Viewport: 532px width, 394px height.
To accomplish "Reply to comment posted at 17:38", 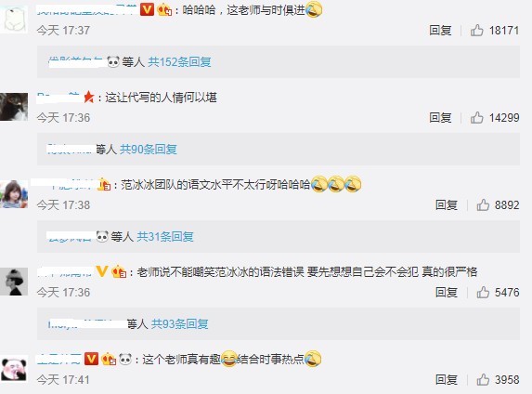I will [x=447, y=204].
